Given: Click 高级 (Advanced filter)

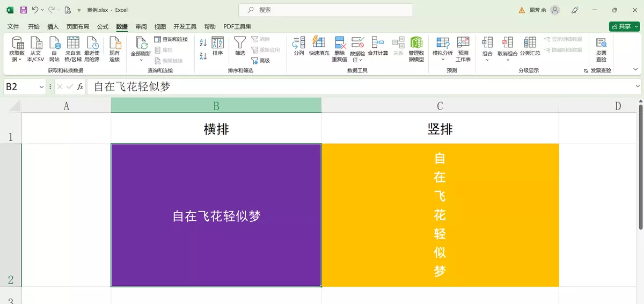Looking at the screenshot, I should click(x=260, y=61).
